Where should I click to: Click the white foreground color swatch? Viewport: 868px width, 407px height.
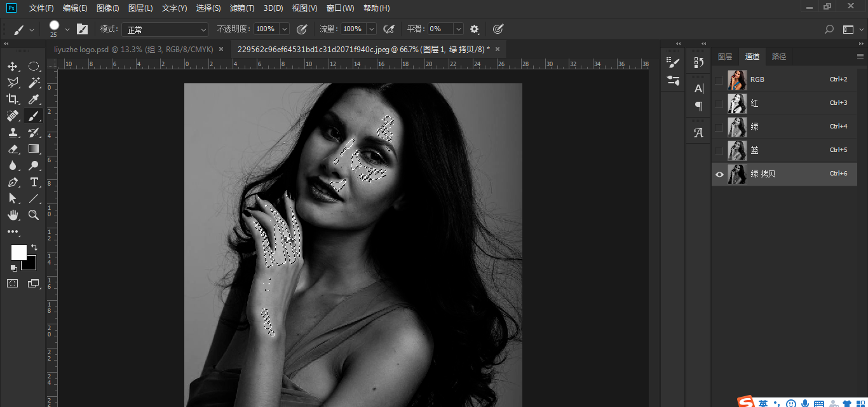[x=18, y=252]
